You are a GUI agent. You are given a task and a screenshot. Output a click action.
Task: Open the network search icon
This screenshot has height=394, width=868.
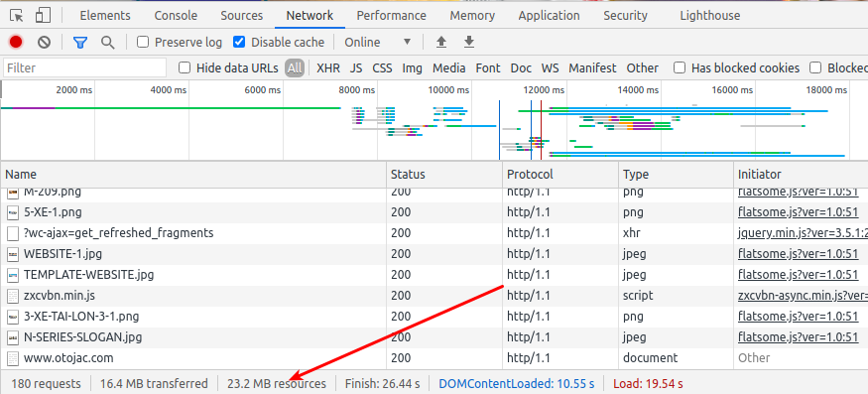coord(108,42)
